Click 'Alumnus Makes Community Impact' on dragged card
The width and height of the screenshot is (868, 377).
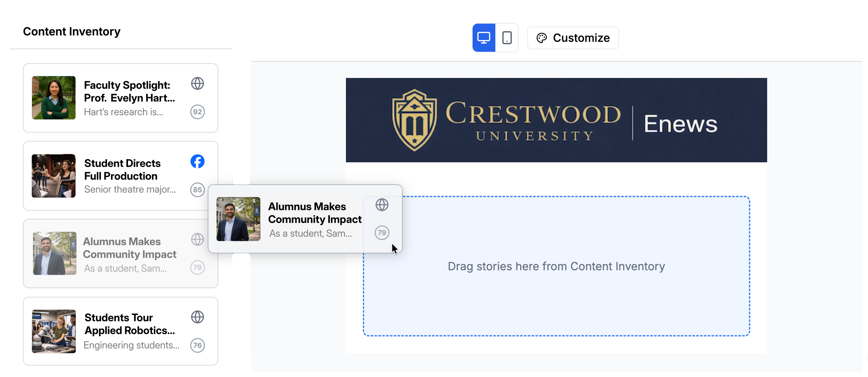315,213
